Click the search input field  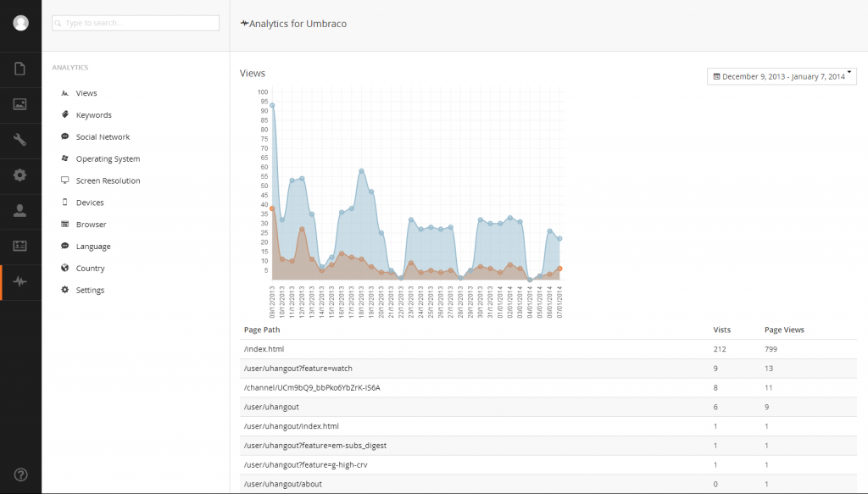pos(136,23)
